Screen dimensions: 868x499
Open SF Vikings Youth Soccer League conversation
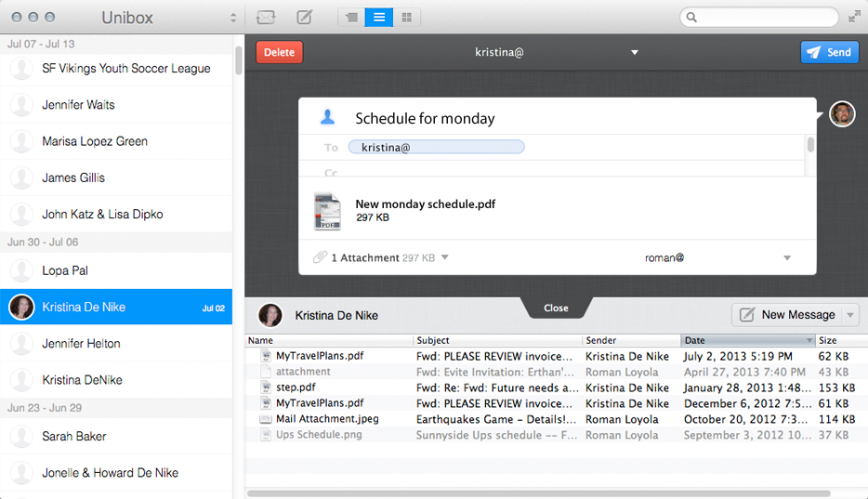click(x=116, y=69)
